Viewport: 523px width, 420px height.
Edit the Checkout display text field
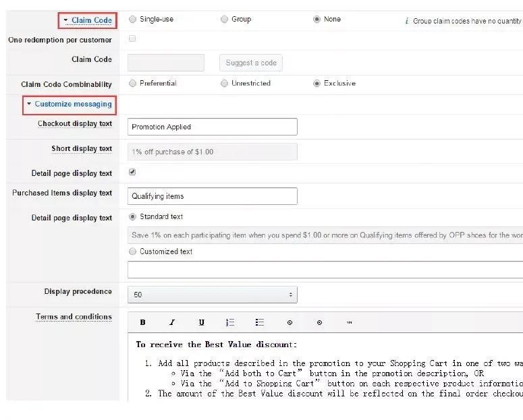click(213, 127)
